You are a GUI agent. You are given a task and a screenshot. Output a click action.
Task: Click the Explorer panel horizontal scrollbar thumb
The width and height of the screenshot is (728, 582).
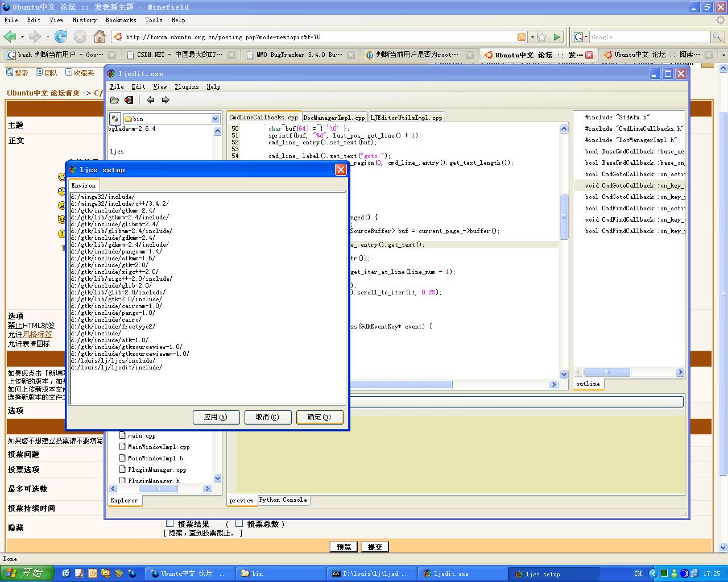pyautogui.click(x=158, y=489)
